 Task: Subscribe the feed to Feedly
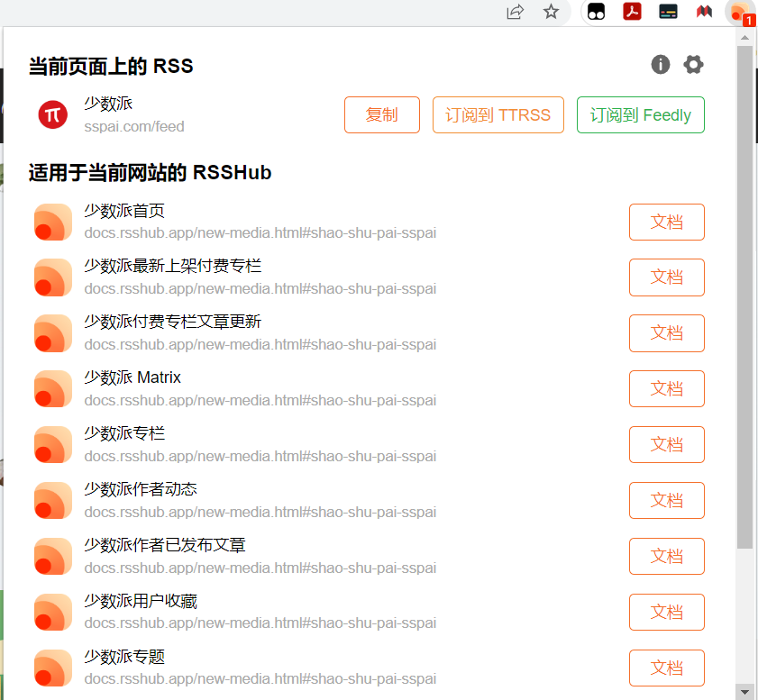[640, 115]
